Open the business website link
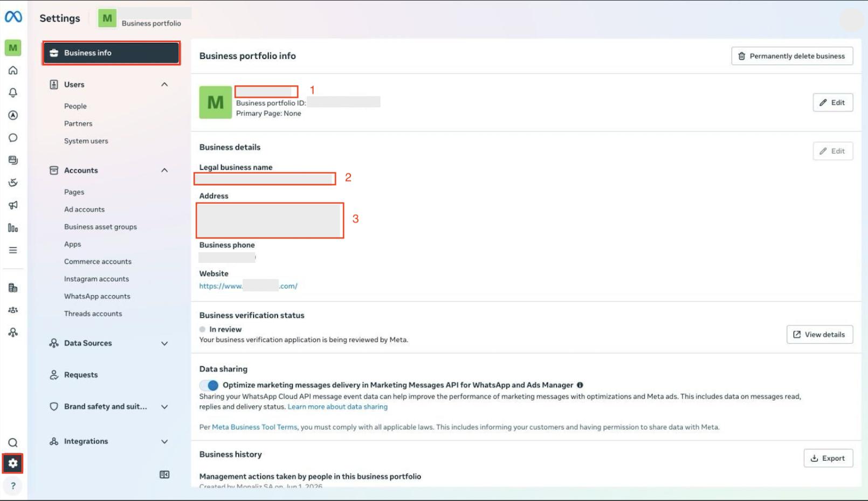The height and width of the screenshot is (501, 868). pos(249,286)
